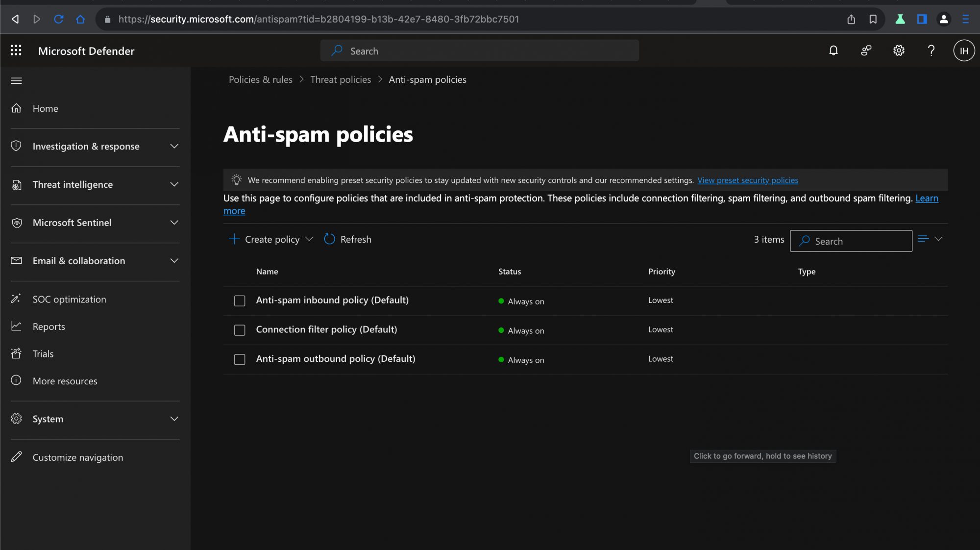980x550 pixels.
Task: Click the Refresh button label
Action: point(356,239)
